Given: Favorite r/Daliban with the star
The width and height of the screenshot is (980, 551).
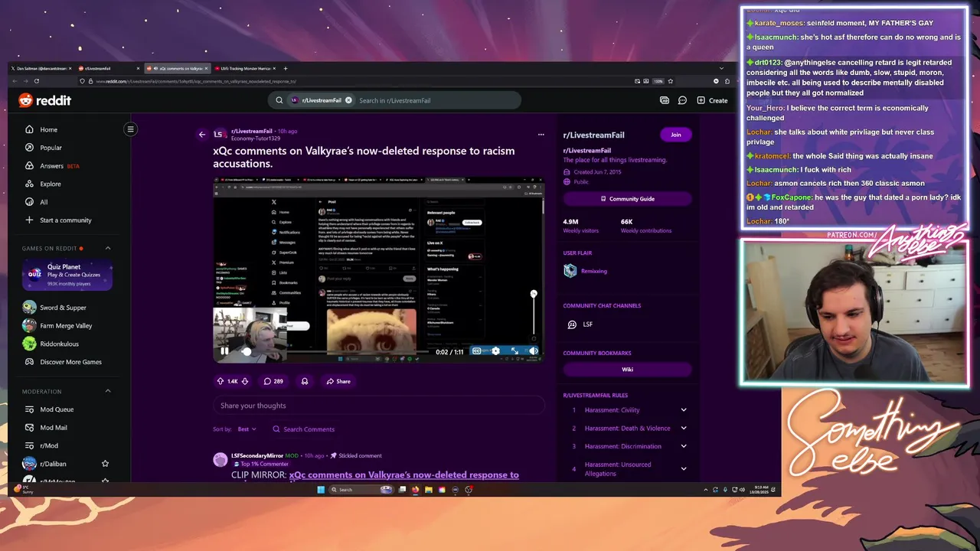Looking at the screenshot, I should 105,464.
